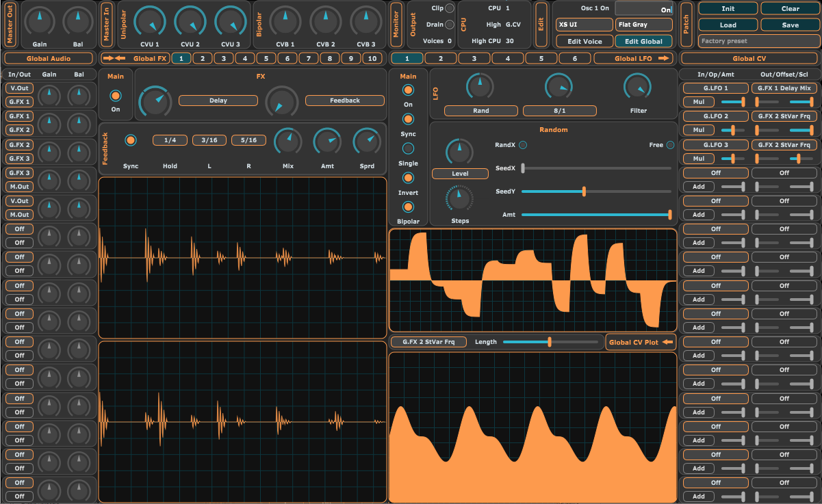The height and width of the screenshot is (504, 822).
Task: Switch to Global FX tab 10
Action: pos(372,58)
